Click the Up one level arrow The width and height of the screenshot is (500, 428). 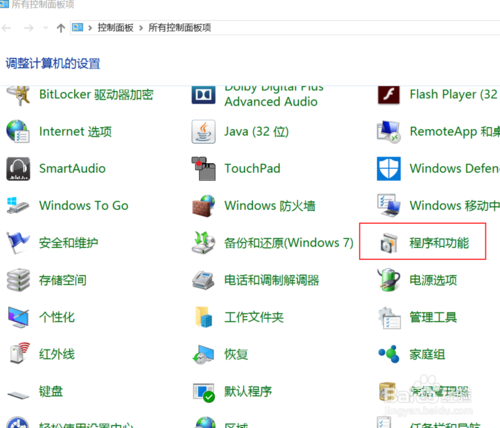[x=61, y=28]
